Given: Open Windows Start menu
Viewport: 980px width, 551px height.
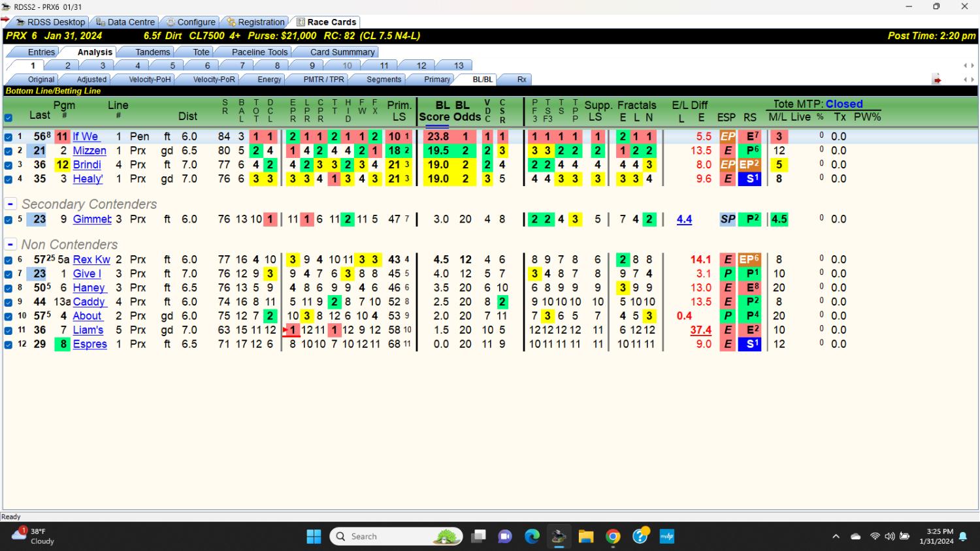Looking at the screenshot, I should [x=314, y=537].
